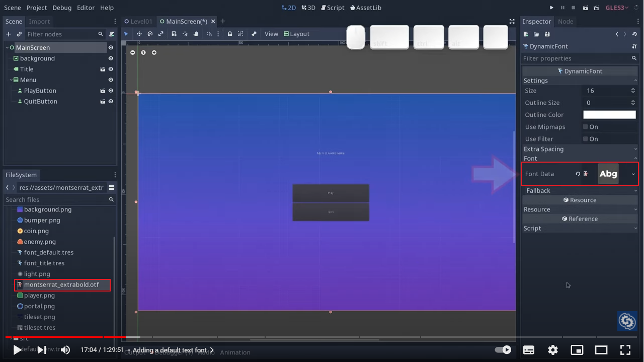Open the Outline Color swatch

pos(609,115)
